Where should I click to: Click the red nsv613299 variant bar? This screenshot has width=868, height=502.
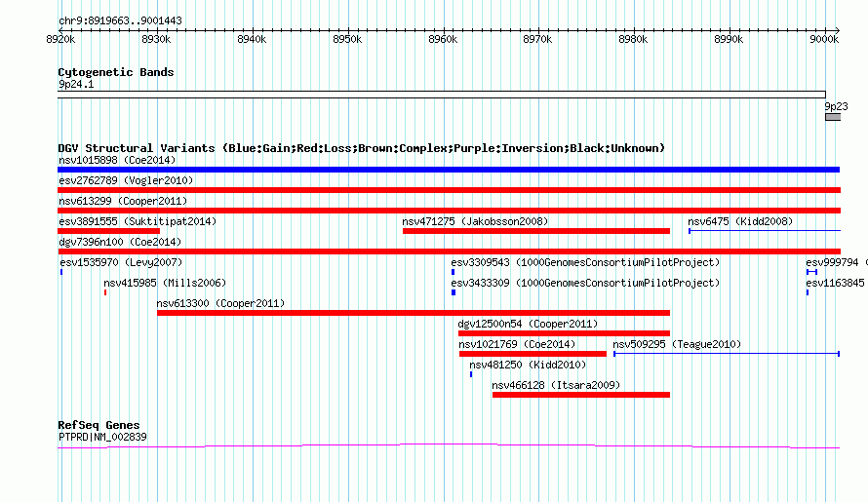tap(449, 211)
